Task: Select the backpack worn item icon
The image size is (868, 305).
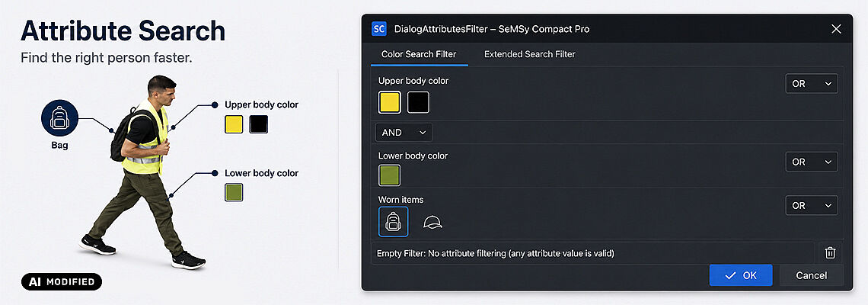Action: (394, 222)
